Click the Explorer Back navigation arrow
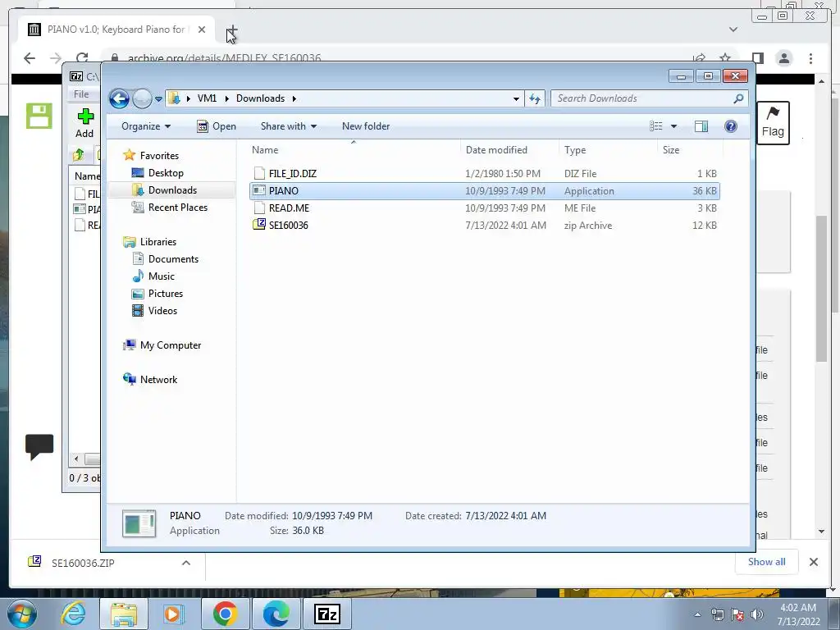 point(119,98)
